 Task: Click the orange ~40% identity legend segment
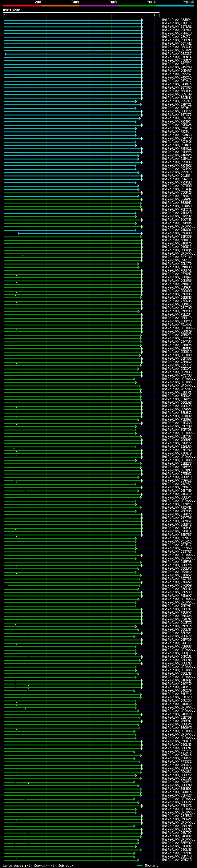[x=60, y=6]
